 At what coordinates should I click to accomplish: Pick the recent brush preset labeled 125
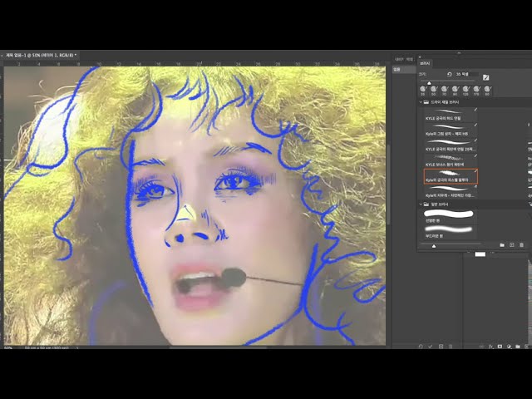(465, 91)
